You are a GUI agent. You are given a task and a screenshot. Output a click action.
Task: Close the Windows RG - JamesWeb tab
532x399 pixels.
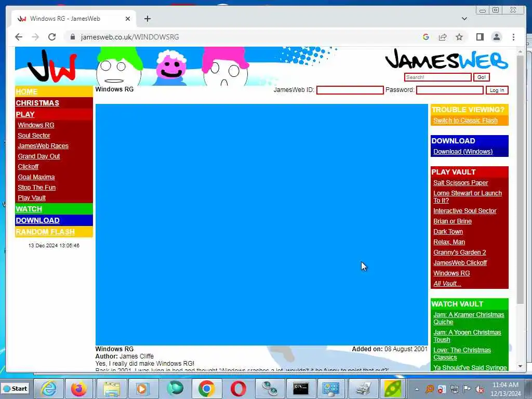point(128,19)
